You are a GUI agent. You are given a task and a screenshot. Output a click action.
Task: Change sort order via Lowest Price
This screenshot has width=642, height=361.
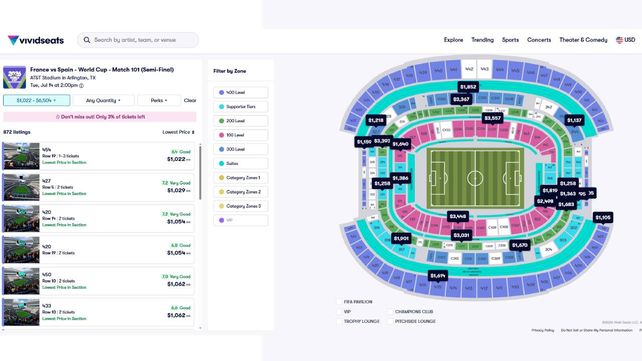[179, 132]
